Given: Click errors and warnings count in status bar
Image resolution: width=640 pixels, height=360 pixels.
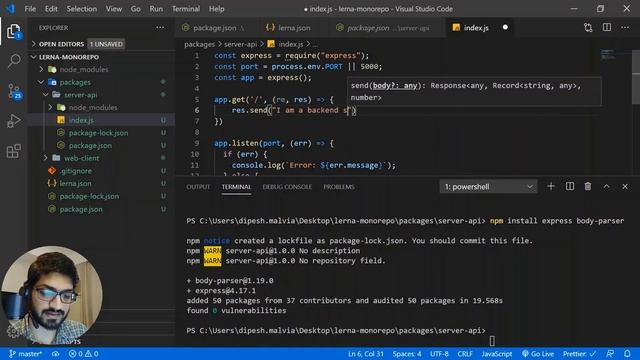Looking at the screenshot, I should pos(84,354).
